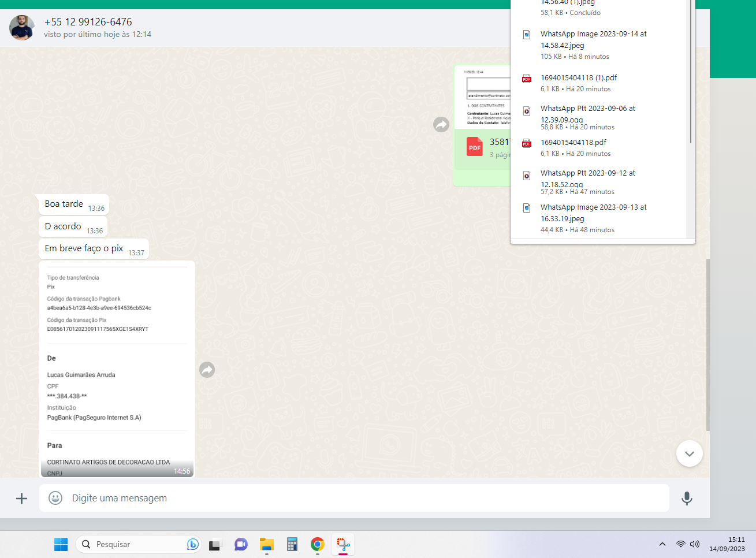The width and height of the screenshot is (756, 558).
Task: Click the downloads list scrollbar
Action: (691, 72)
